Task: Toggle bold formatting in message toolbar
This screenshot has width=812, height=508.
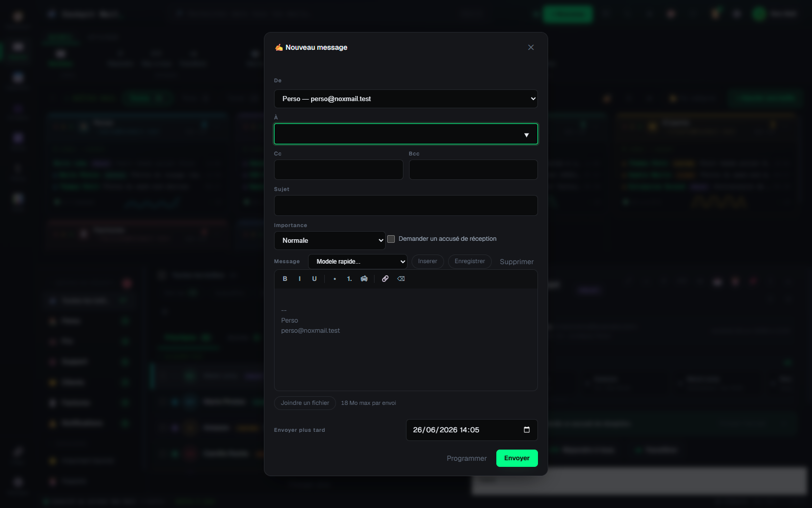Action: click(285, 279)
